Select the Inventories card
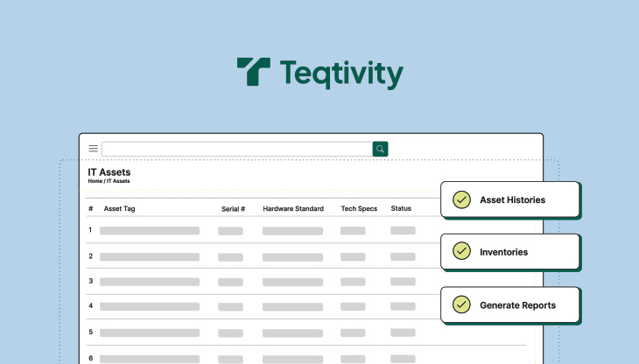 512,252
